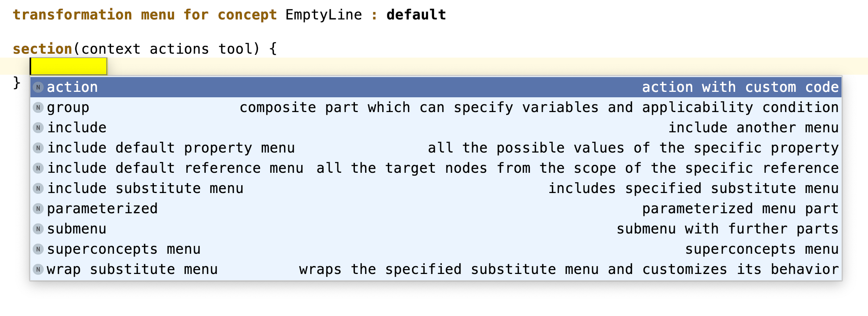Image resolution: width=868 pixels, height=316 pixels.
Task: Click N icon beside wrap substitute menu
Action: 38,269
